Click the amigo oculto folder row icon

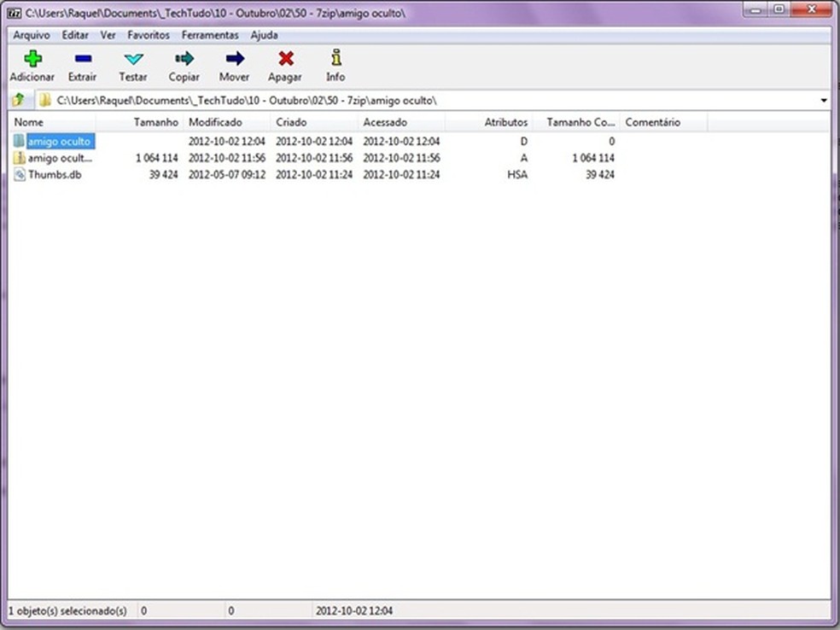click(x=20, y=141)
